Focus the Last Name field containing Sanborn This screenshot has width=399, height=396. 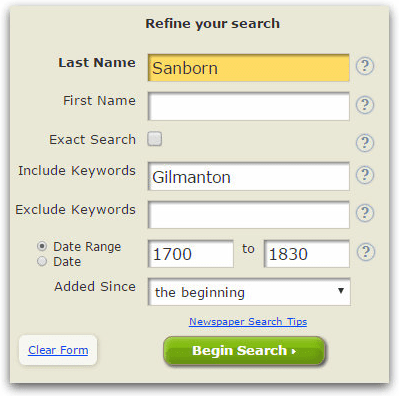tap(249, 68)
